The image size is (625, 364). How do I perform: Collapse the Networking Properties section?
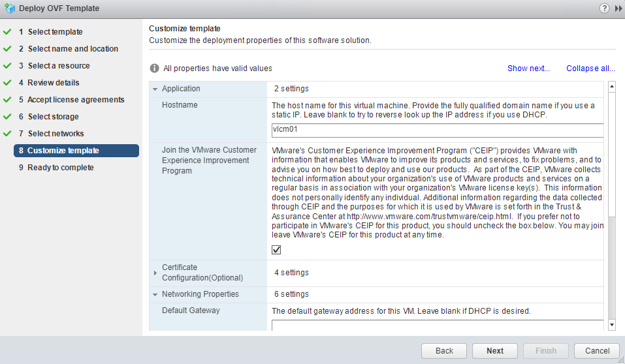(155, 294)
